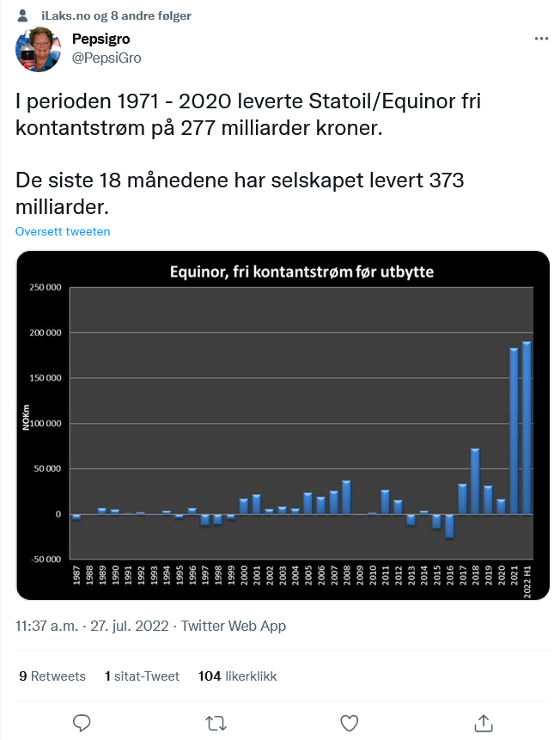Open the 1 sitat-Tweet link
Screen dimensions: 560x740
142,676
